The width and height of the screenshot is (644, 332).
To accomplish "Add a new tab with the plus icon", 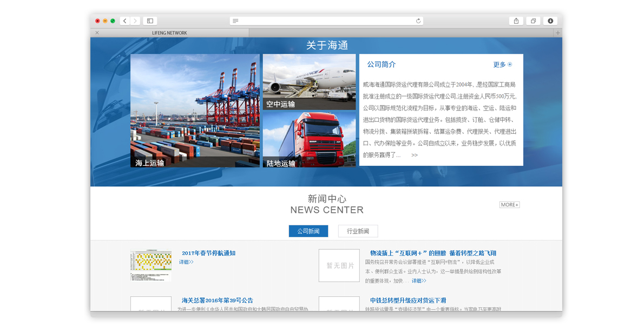I will tap(558, 33).
